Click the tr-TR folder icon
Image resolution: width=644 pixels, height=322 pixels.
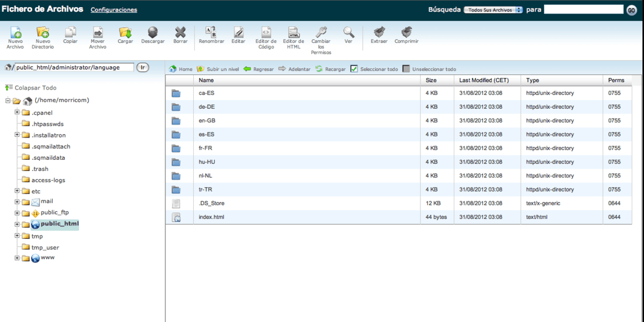(176, 189)
